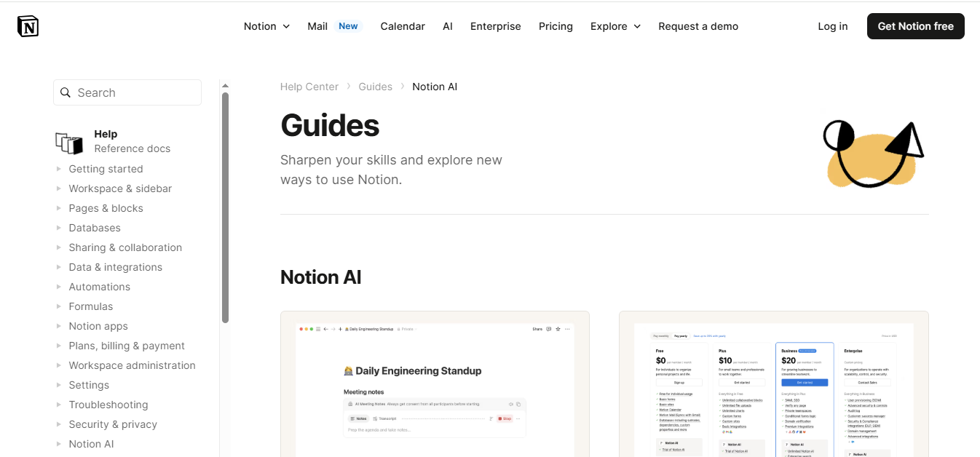Screen dimensions: 980x457
Task: Click the Get Notion free button
Action: tap(915, 26)
